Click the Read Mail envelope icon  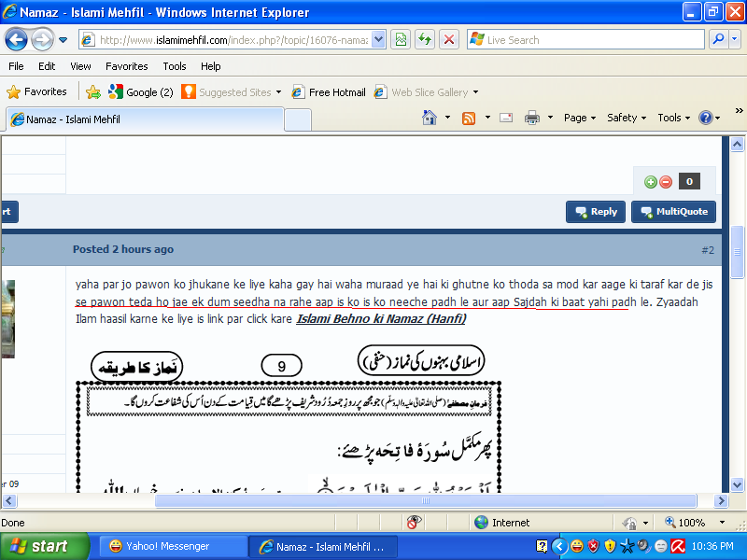tap(506, 118)
